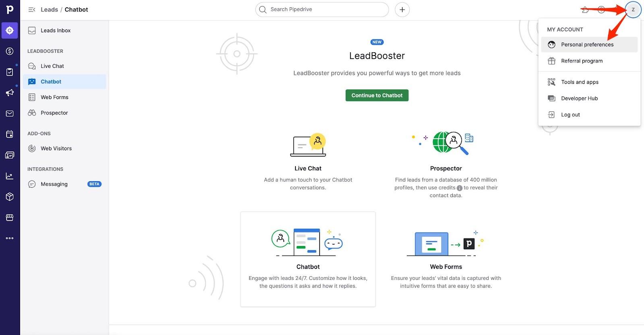Open Personal preferences from account menu
This screenshot has height=335, width=644.
tap(589, 45)
